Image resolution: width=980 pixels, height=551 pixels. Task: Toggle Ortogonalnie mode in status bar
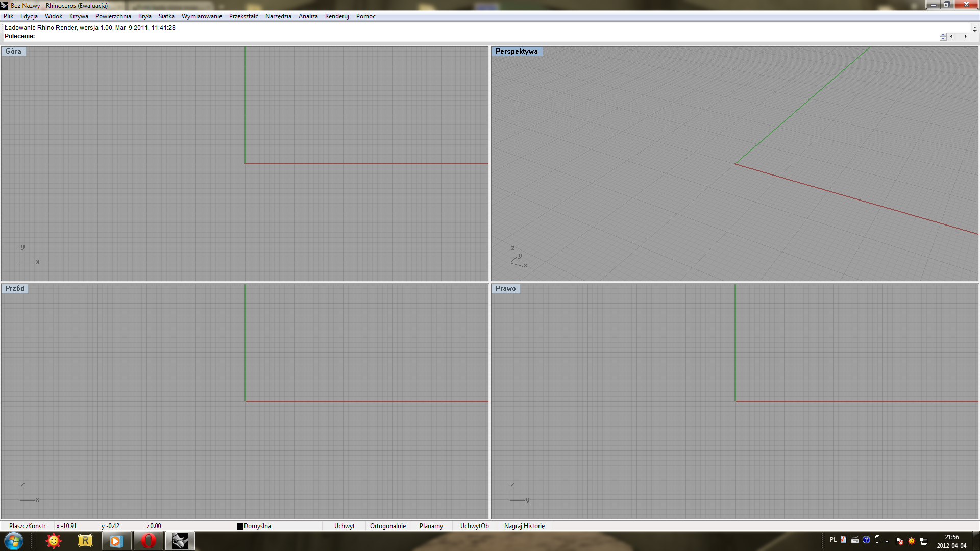388,526
